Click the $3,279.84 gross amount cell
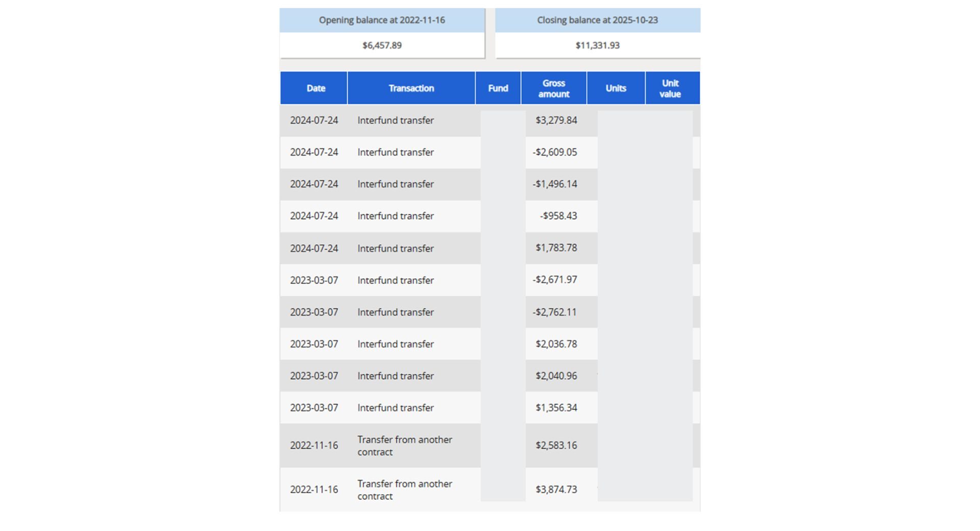This screenshot has height=531, width=980. pos(556,120)
